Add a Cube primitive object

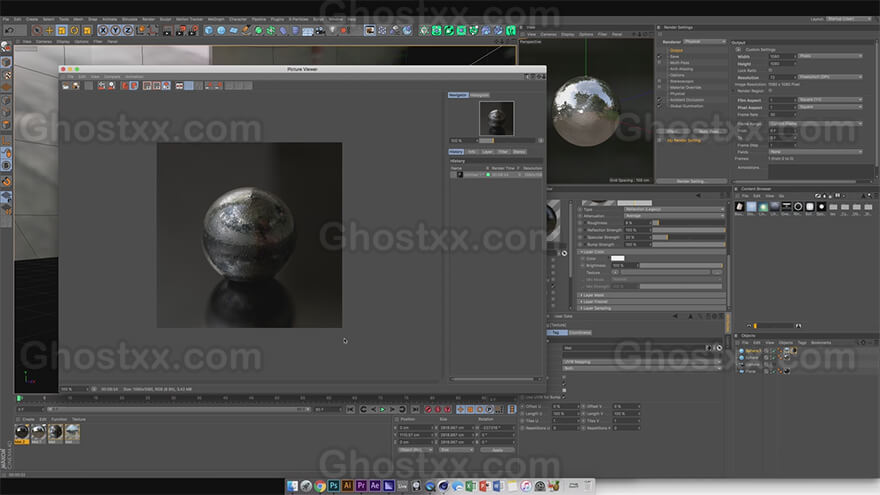(x=209, y=30)
